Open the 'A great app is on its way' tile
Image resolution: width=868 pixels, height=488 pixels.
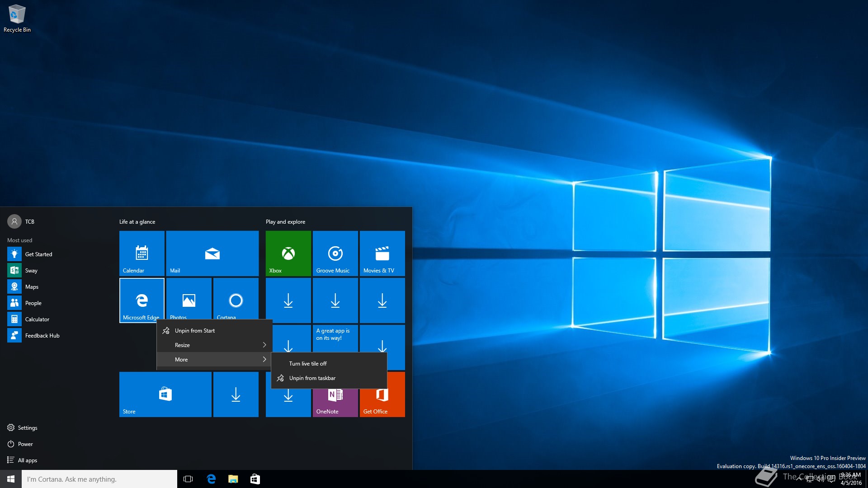(335, 338)
